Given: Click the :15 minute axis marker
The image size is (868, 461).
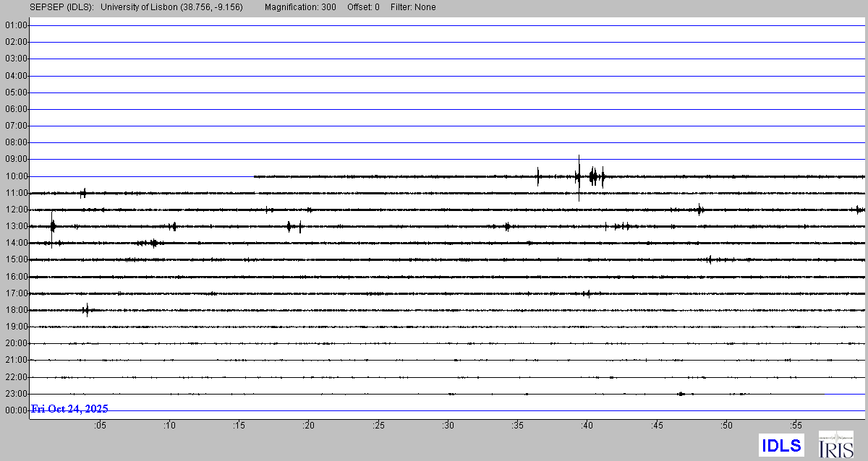Looking at the screenshot, I should point(239,426).
